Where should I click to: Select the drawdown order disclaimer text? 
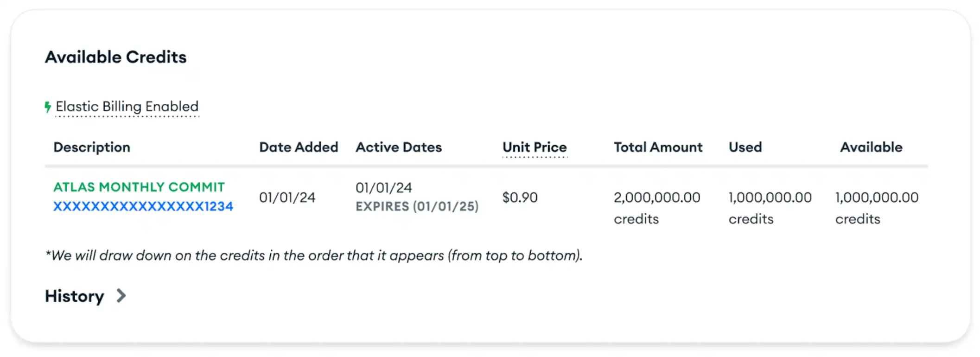click(x=314, y=255)
